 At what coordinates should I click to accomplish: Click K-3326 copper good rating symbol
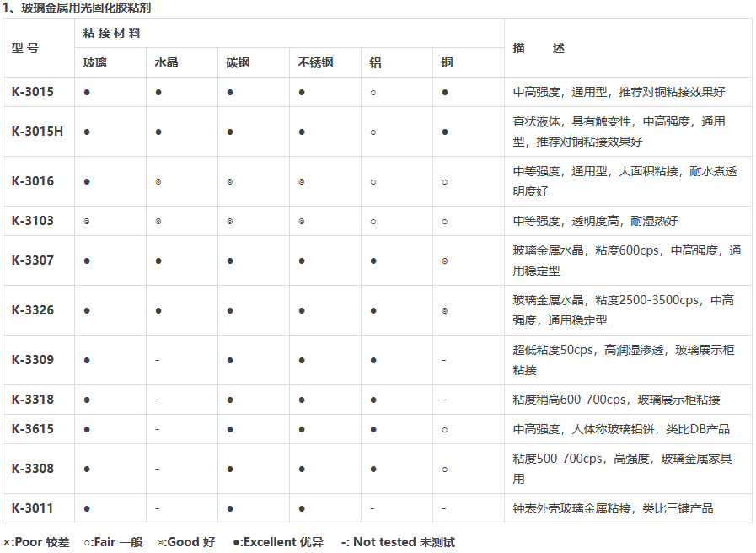click(445, 310)
